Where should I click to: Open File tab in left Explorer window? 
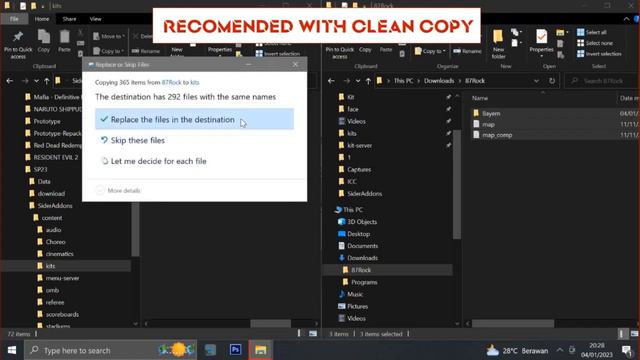(14, 19)
